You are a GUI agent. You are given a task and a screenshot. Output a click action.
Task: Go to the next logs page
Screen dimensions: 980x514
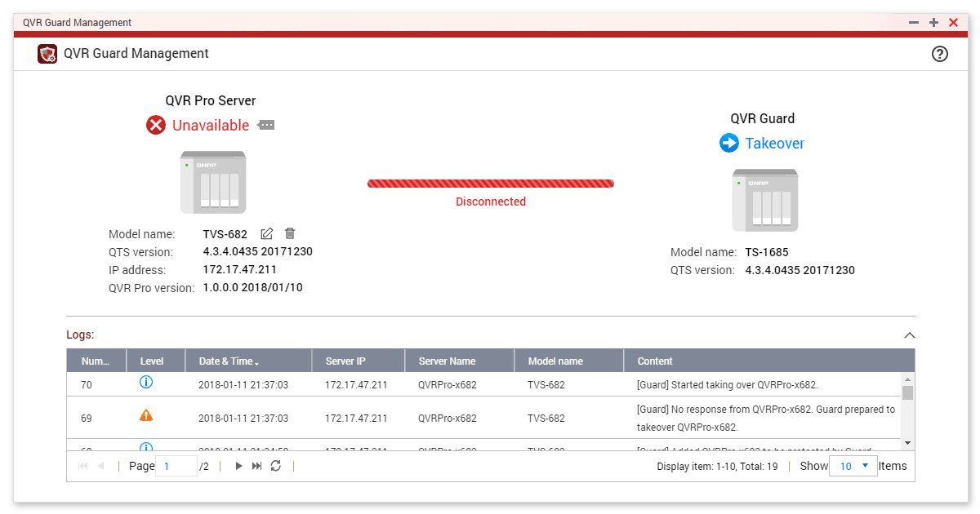[x=238, y=466]
